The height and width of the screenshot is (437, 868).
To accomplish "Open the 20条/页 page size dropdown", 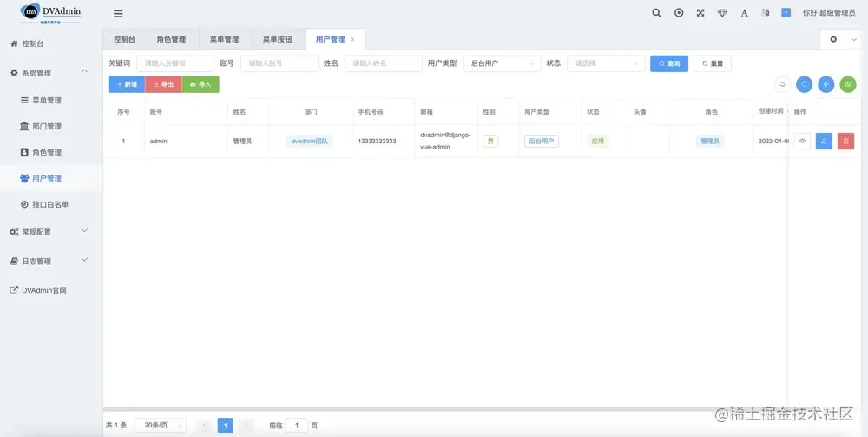I will (x=161, y=426).
